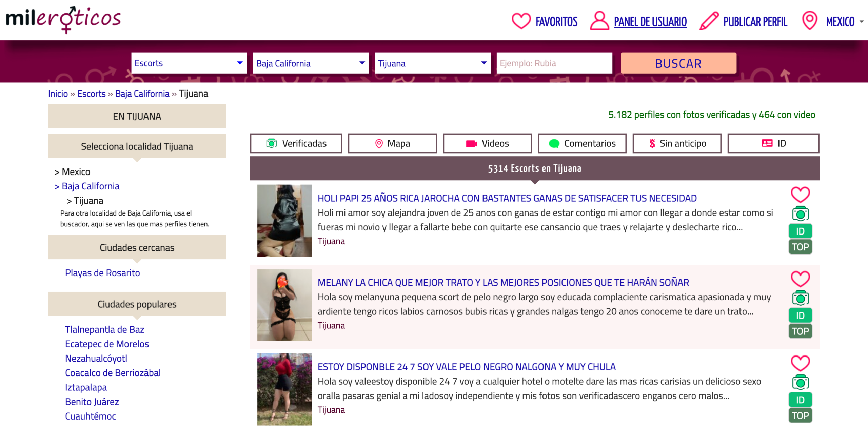This screenshot has width=868, height=427.
Task: Expand the Baja California state dropdown
Action: 310,63
